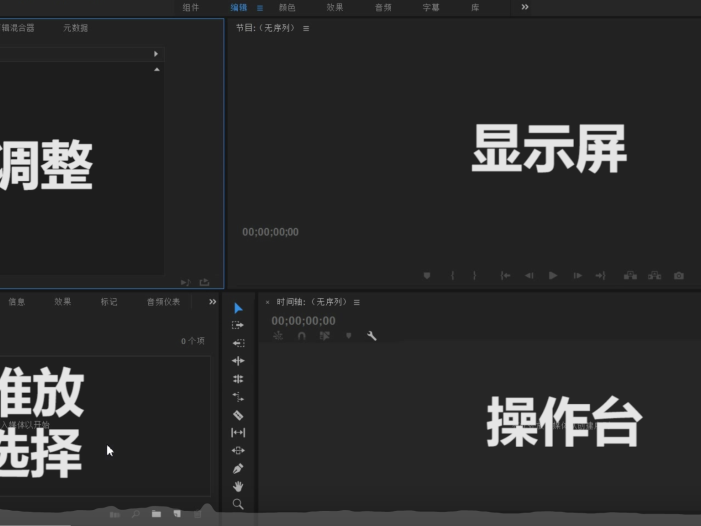Show more workspaces with top chevrons

(x=525, y=7)
